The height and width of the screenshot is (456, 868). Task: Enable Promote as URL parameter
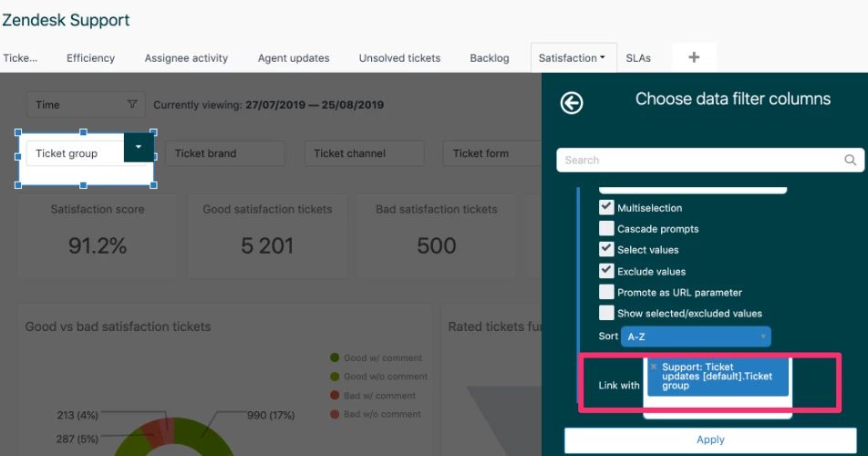click(606, 292)
